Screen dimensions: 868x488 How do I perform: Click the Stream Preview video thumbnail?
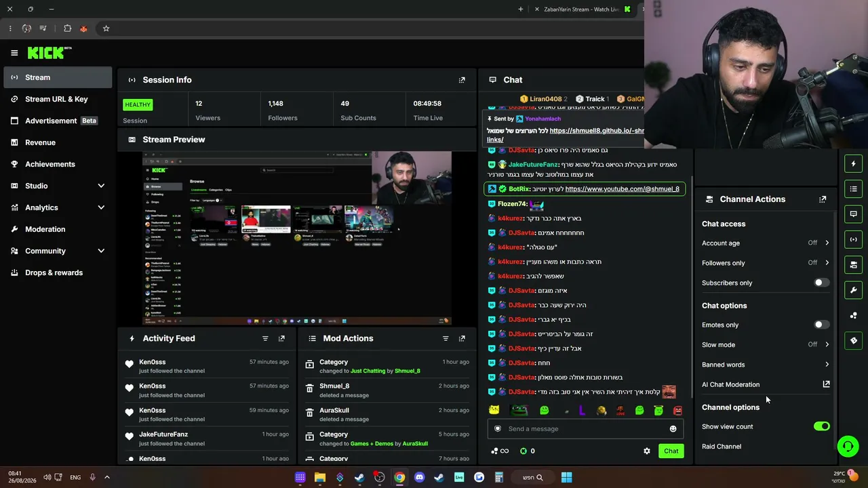tap(296, 238)
